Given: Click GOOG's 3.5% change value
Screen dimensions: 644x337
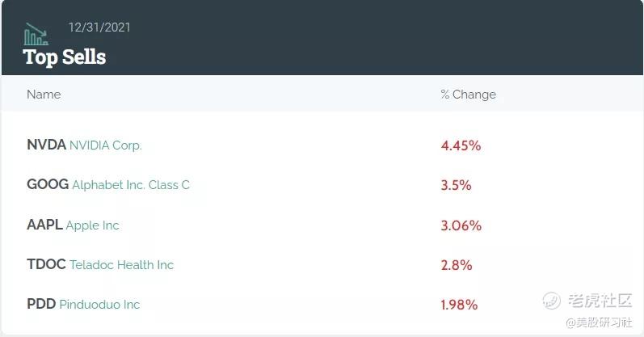Looking at the screenshot, I should click(x=456, y=185).
